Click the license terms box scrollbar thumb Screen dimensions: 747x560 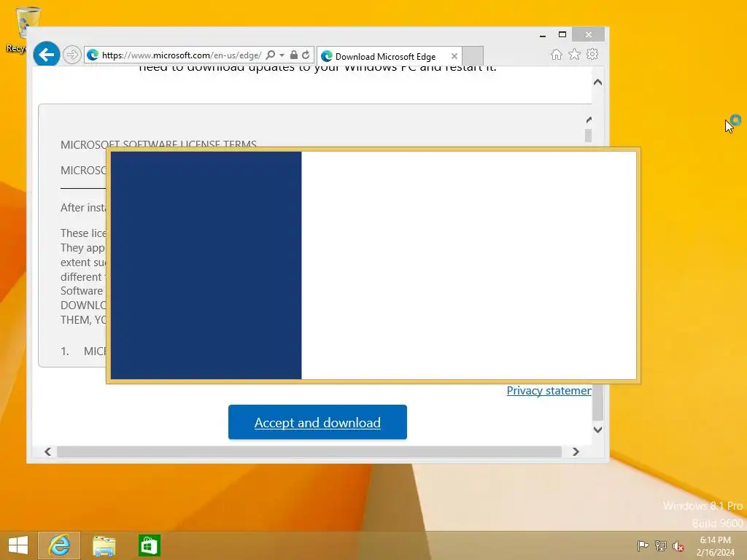[x=589, y=135]
